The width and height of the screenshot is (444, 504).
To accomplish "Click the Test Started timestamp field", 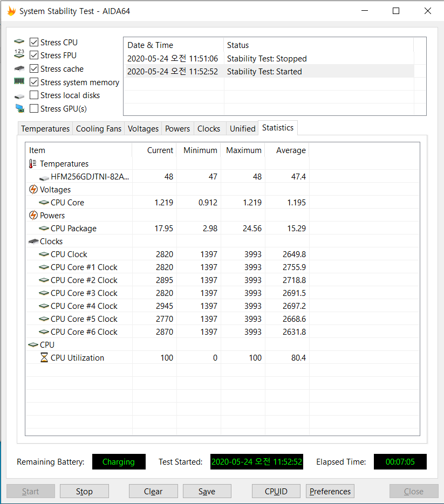I will point(256,461).
